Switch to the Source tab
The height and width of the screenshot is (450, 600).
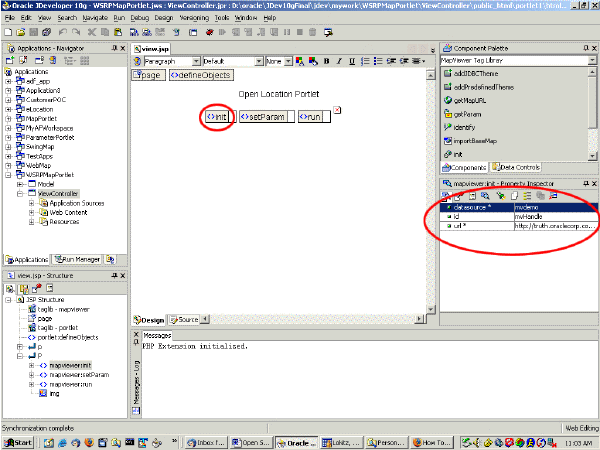tap(184, 319)
